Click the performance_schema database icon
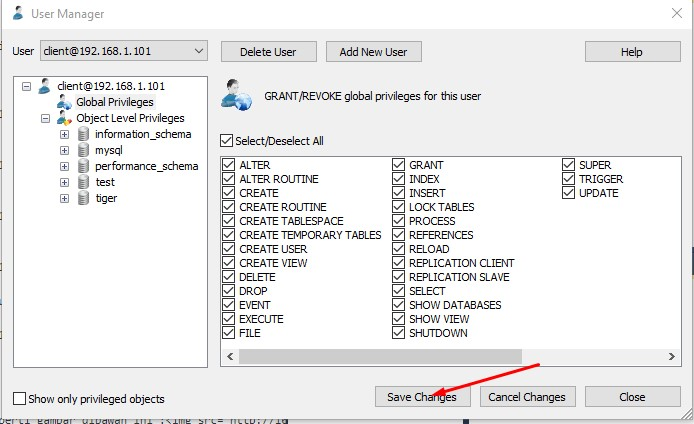694x424 pixels. tap(83, 166)
